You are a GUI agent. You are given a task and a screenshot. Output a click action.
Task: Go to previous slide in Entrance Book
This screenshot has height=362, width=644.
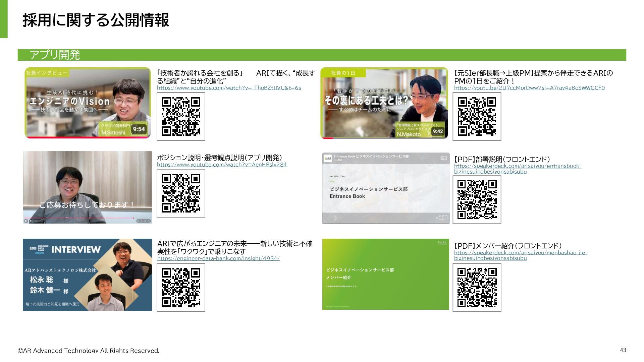[x=329, y=218]
